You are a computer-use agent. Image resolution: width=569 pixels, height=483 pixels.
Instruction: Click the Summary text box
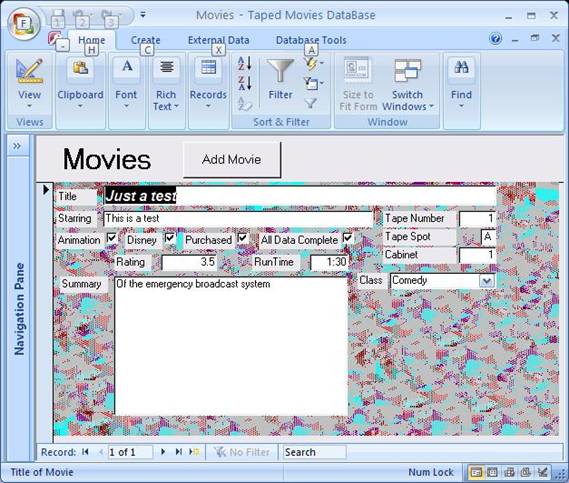[x=231, y=346]
